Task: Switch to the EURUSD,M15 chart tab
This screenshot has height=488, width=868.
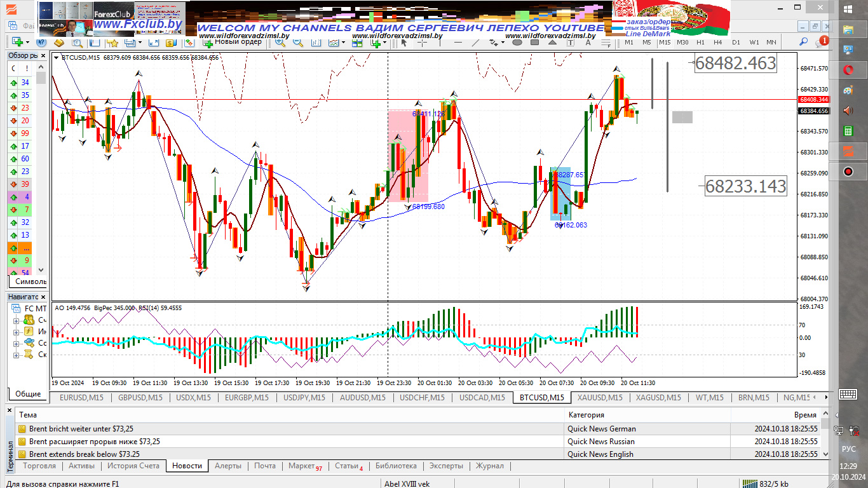Action: coord(81,398)
